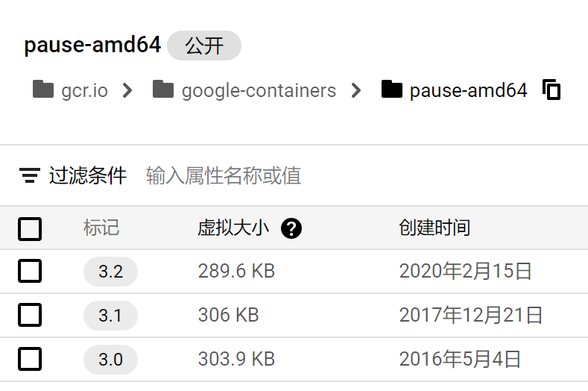Open the 3.1 tag chip
The height and width of the screenshot is (391, 588).
(x=110, y=315)
